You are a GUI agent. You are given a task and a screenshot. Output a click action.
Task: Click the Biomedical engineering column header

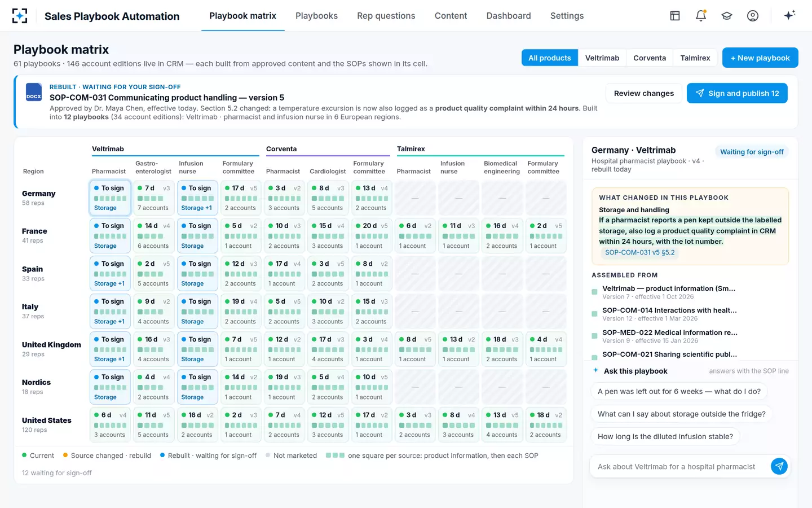coord(502,167)
